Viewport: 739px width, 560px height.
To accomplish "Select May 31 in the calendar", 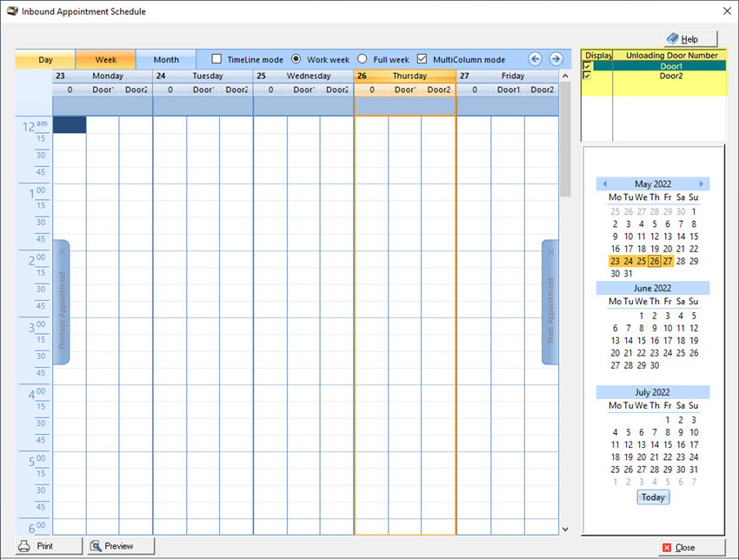I will 629,273.
